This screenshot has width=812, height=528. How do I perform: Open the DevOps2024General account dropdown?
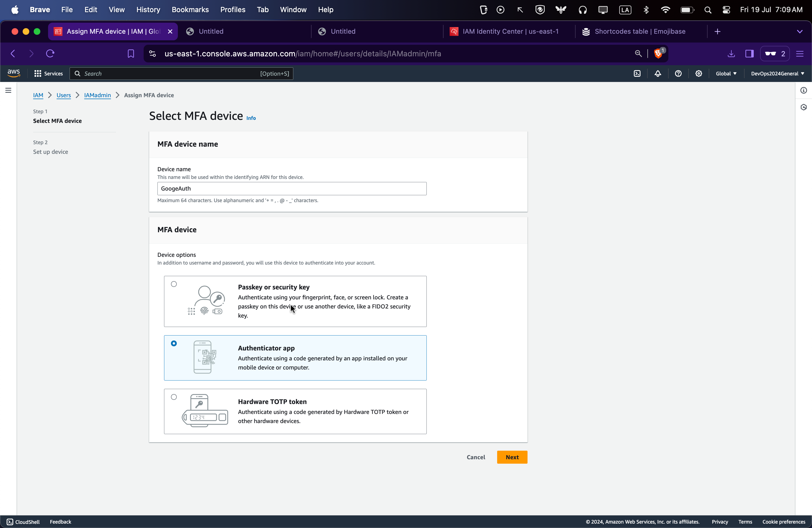click(x=777, y=73)
